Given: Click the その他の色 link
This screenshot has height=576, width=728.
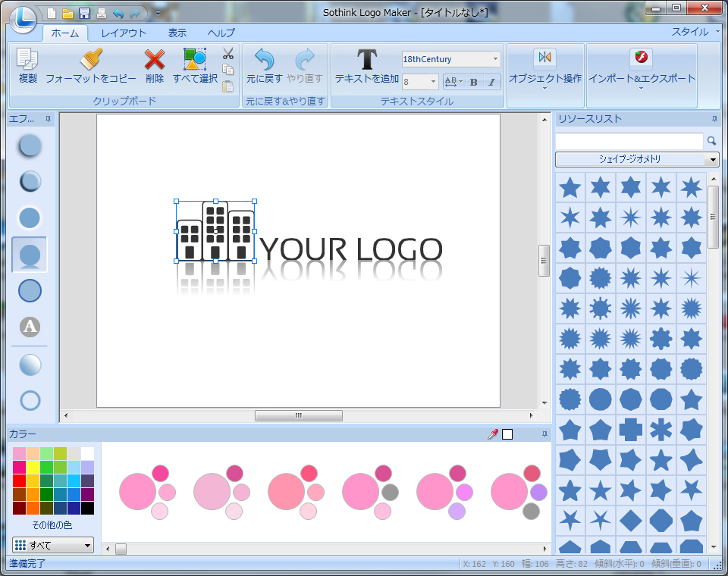Looking at the screenshot, I should coord(52,525).
